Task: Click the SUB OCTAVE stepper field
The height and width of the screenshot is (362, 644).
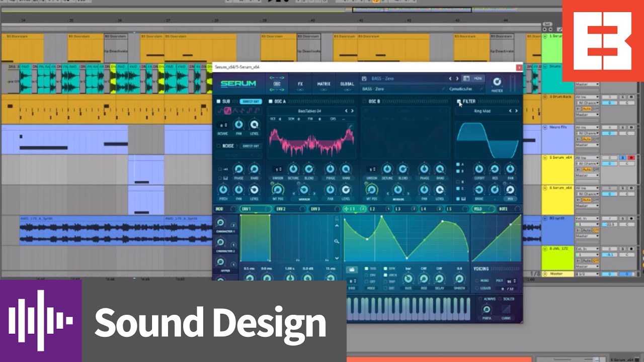Action: (223, 125)
